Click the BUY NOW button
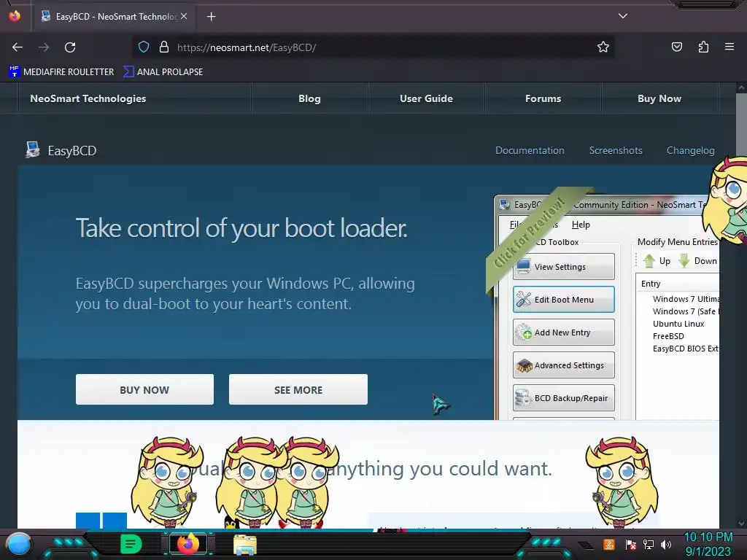Screen dimensions: 747x560 [144, 389]
